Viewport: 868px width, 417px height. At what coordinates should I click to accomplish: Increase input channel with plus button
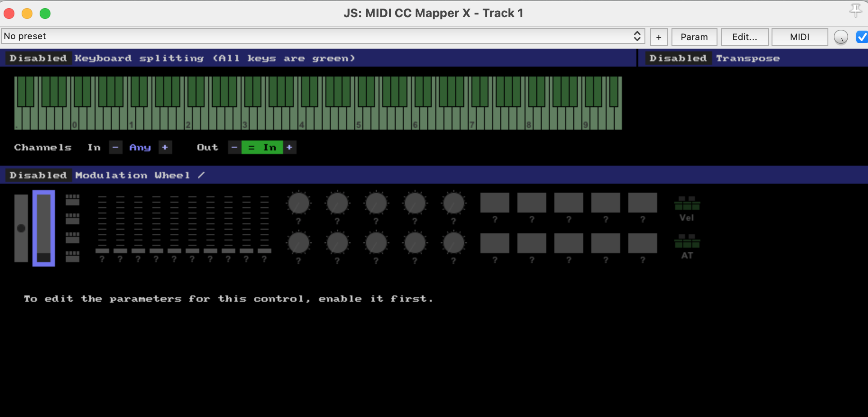[165, 147]
